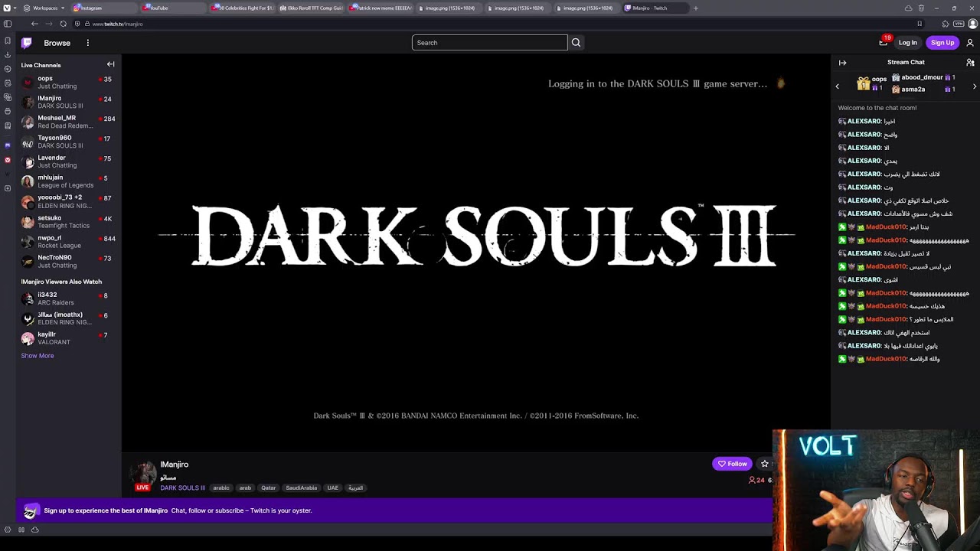Image resolution: width=980 pixels, height=551 pixels.
Task: Click the SaudiArabia tag
Action: tap(301, 487)
